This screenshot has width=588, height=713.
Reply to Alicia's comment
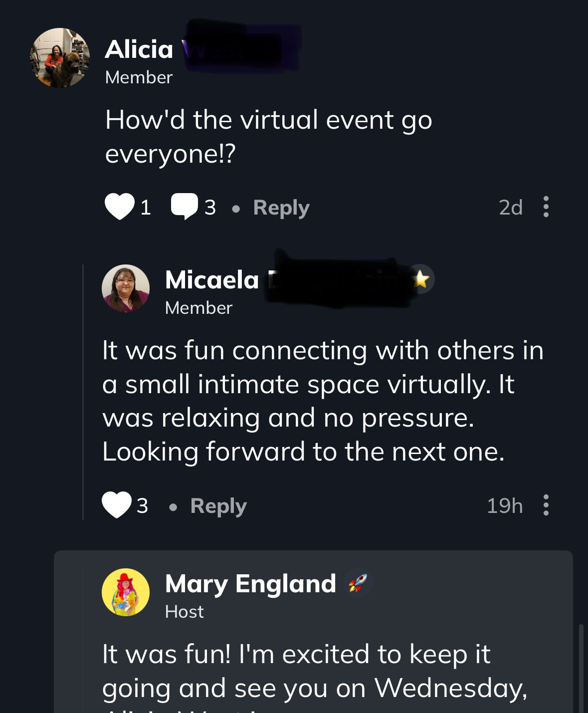(x=281, y=208)
